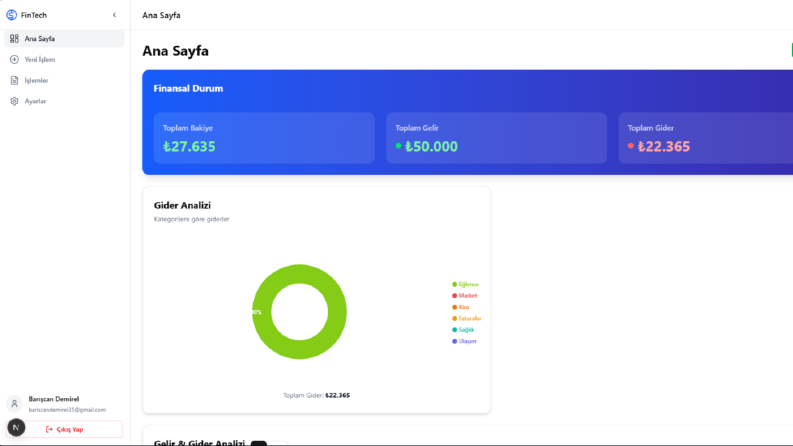
Task: Open Yeni İşlem in the sidebar
Action: tap(64, 60)
